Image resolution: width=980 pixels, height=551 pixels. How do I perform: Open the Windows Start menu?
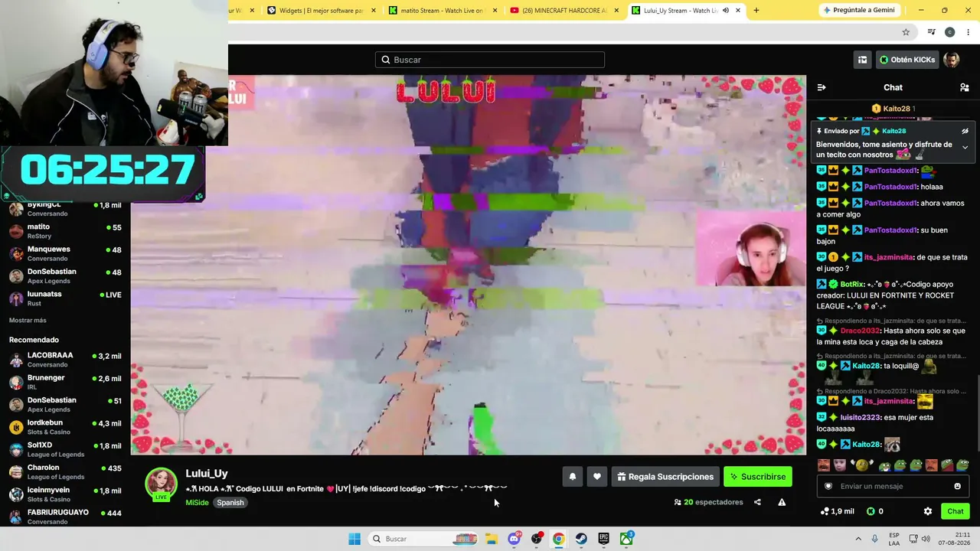click(x=354, y=539)
